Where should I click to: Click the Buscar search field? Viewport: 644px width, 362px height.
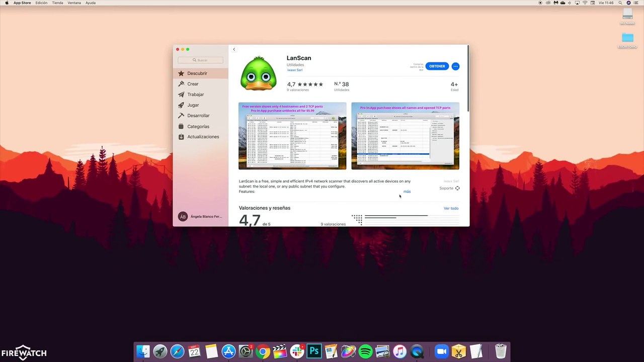pyautogui.click(x=200, y=60)
